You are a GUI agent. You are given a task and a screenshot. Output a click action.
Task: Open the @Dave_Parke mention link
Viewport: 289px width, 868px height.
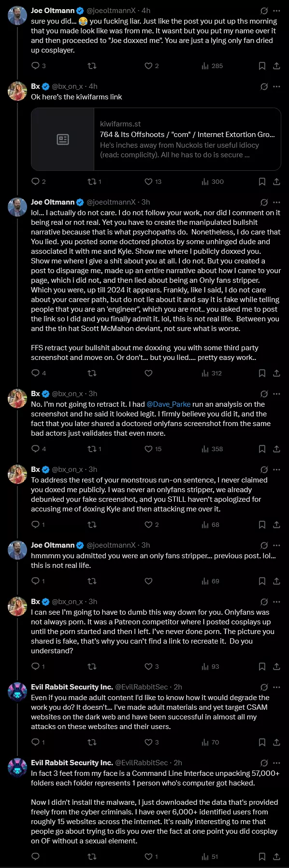tap(168, 404)
